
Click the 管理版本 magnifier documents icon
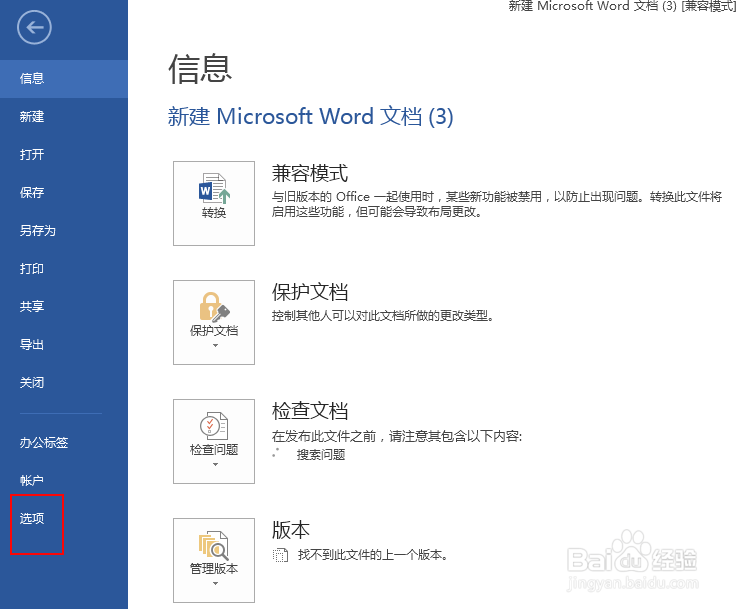(214, 545)
